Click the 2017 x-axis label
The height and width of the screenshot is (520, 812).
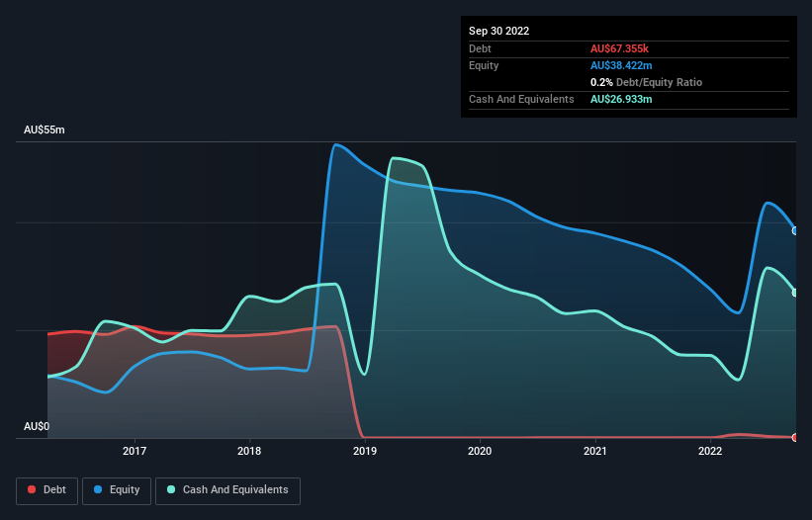tap(135, 451)
